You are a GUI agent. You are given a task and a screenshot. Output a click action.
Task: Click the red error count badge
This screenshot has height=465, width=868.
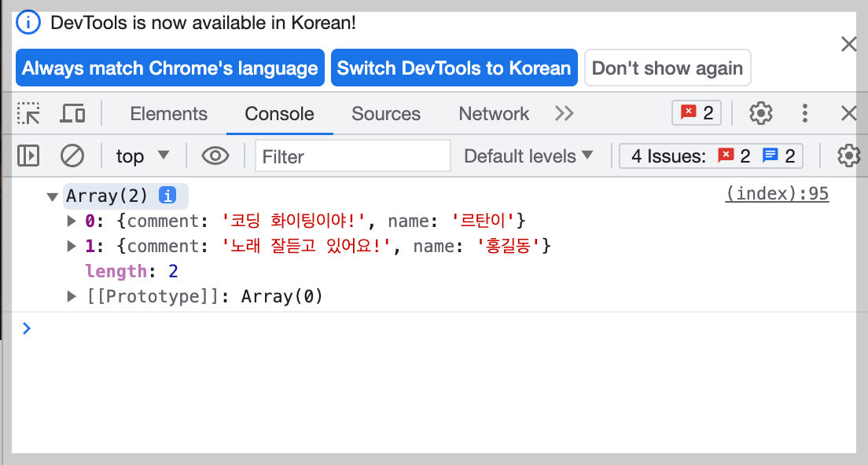click(x=697, y=113)
